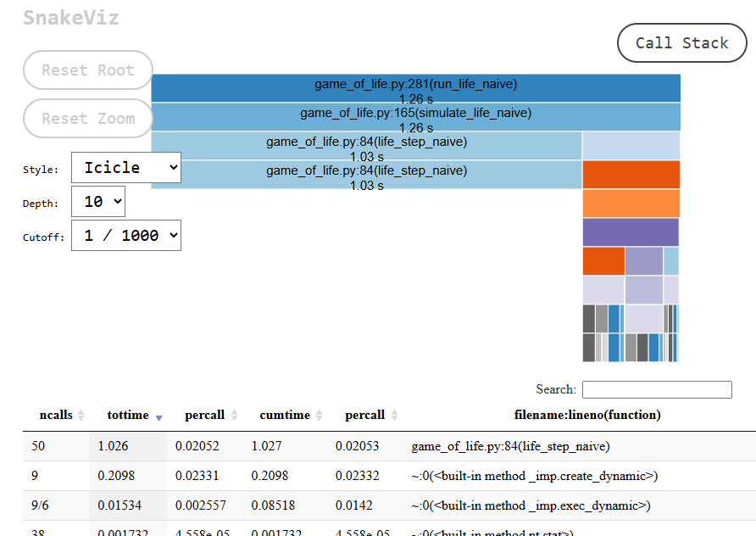The width and height of the screenshot is (756, 536).
Task: Click the _imp.exec_dynamic row function name
Action: coord(531,505)
